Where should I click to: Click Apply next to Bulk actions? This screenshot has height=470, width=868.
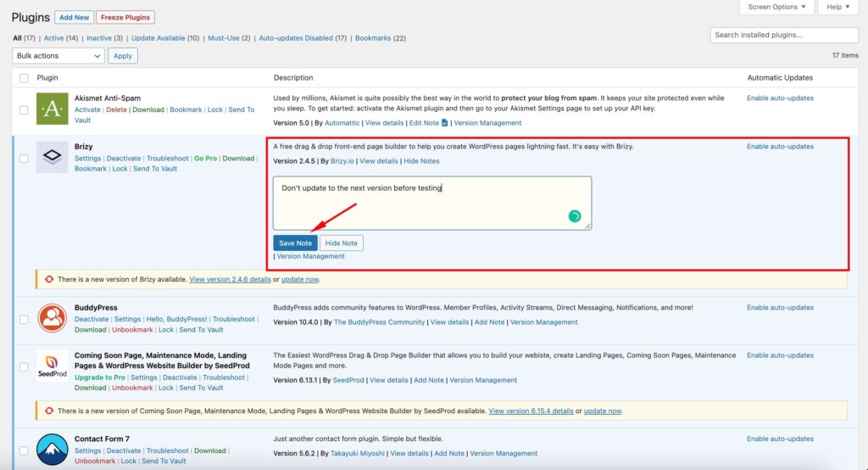[122, 55]
